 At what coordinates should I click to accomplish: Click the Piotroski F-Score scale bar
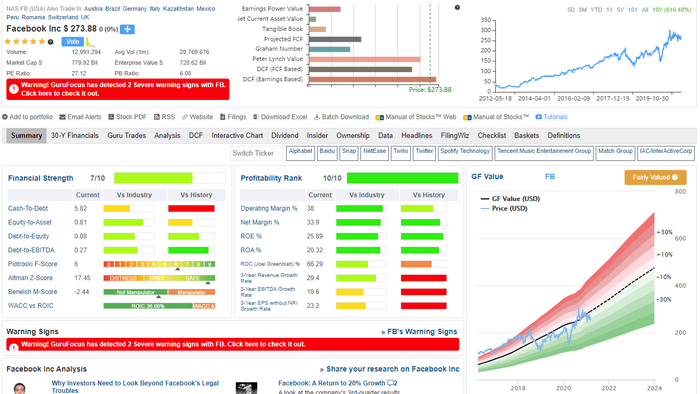pos(159,264)
